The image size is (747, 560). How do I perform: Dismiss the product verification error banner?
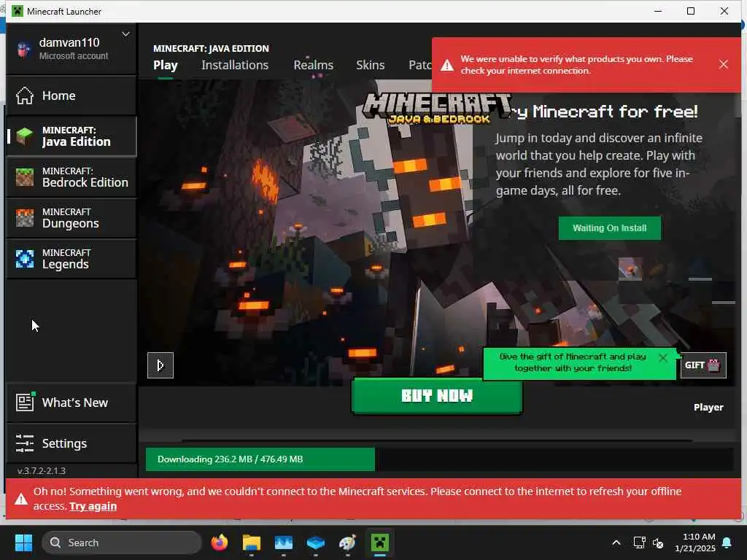click(723, 64)
